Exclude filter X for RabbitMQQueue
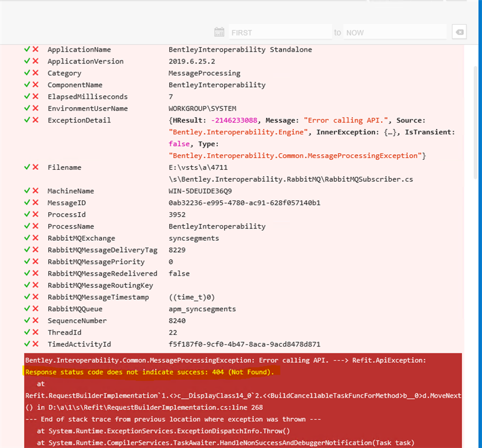Viewport: 482px width, 448px height. pos(35,309)
